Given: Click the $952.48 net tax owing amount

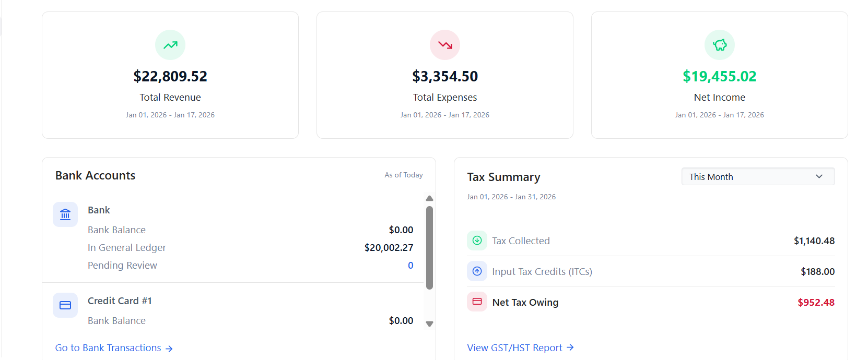Looking at the screenshot, I should 816,303.
